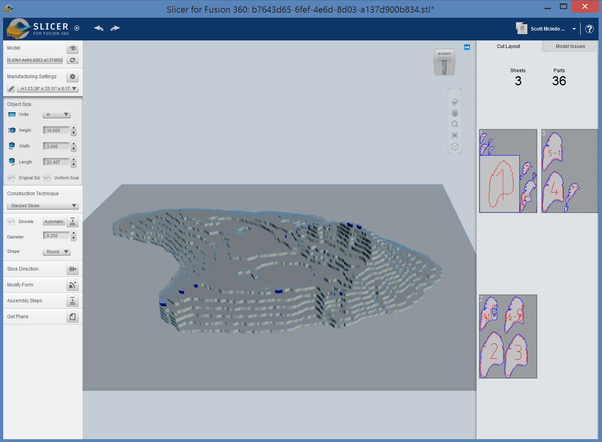
Task: Toggle the Dowels switch
Action: click(x=11, y=221)
